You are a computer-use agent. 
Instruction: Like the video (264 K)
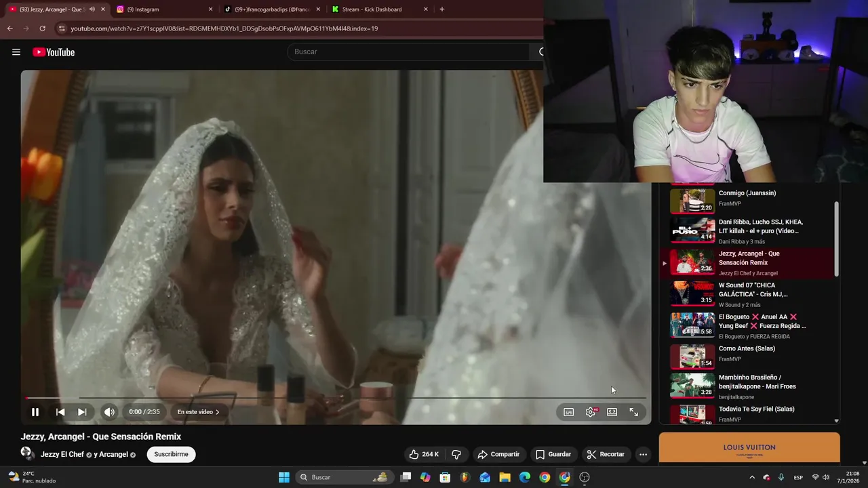[x=424, y=454]
